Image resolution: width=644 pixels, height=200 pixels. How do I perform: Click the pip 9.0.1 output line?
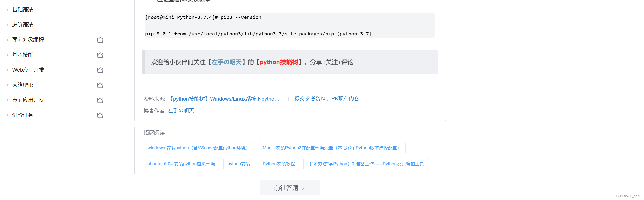pyautogui.click(x=258, y=34)
